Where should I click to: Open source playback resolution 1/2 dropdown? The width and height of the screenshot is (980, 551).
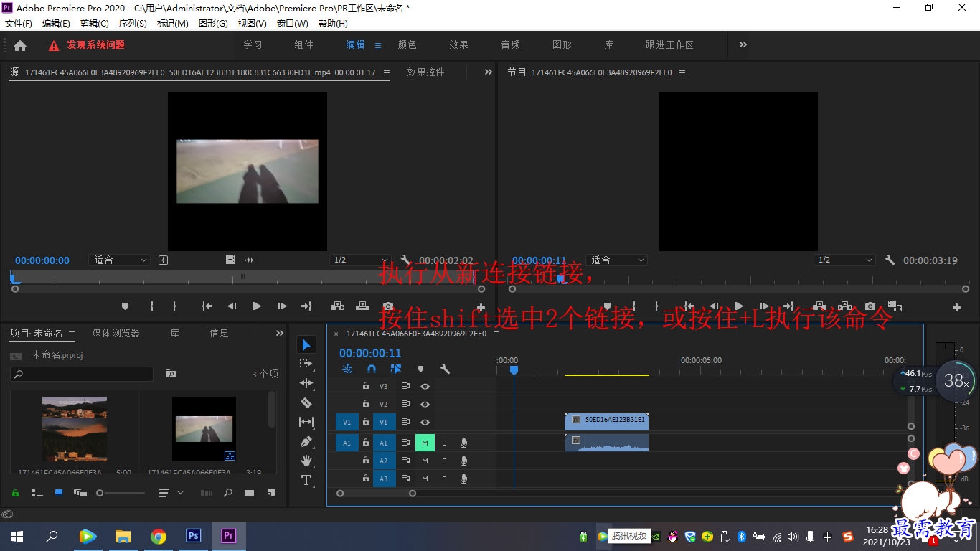pyautogui.click(x=359, y=260)
